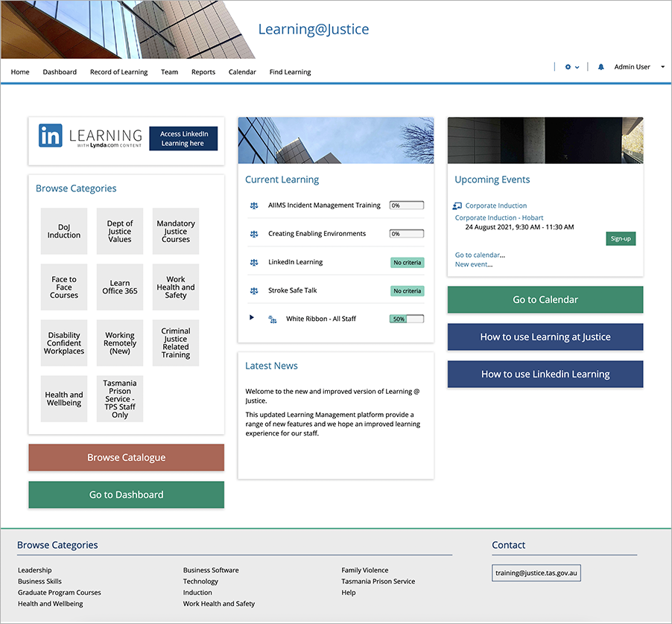Select Find Learning in the nav bar
The width and height of the screenshot is (672, 624).
pos(290,72)
